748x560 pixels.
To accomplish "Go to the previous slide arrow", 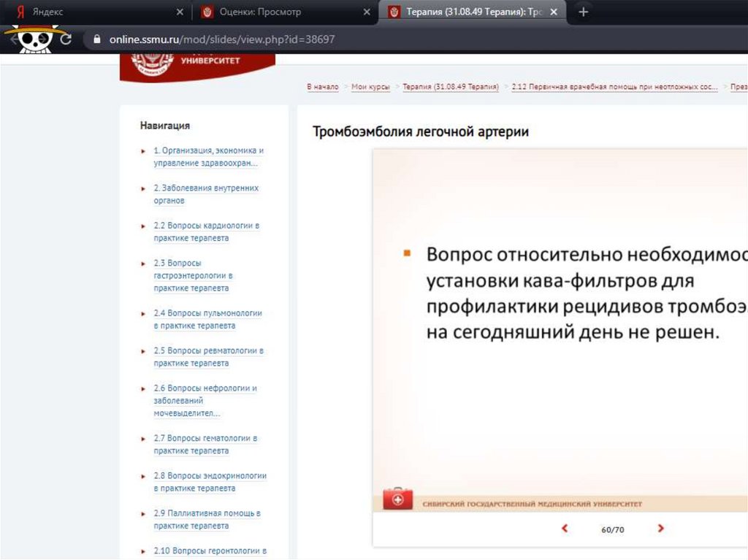I will pyautogui.click(x=565, y=529).
